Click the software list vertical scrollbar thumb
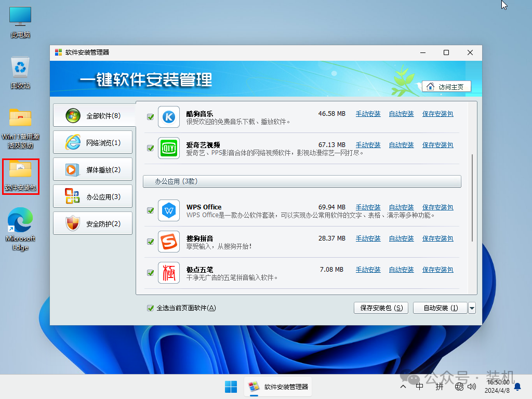Viewport: 532px width, 399px height. (472, 198)
